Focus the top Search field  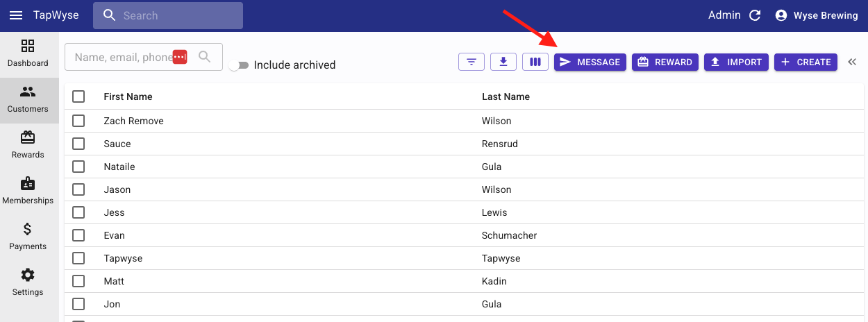(x=177, y=15)
